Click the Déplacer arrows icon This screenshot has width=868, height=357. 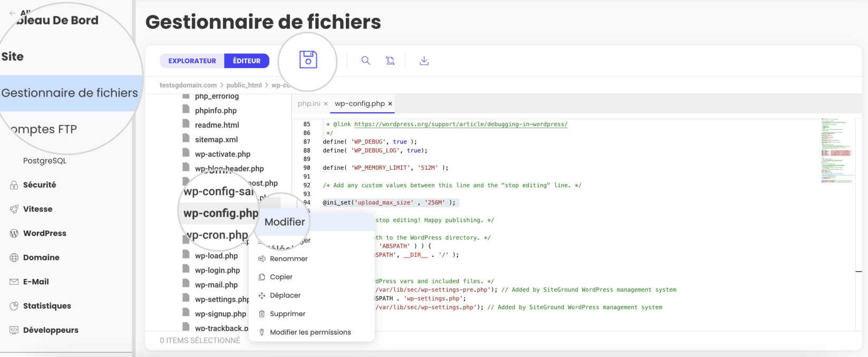coord(262,295)
